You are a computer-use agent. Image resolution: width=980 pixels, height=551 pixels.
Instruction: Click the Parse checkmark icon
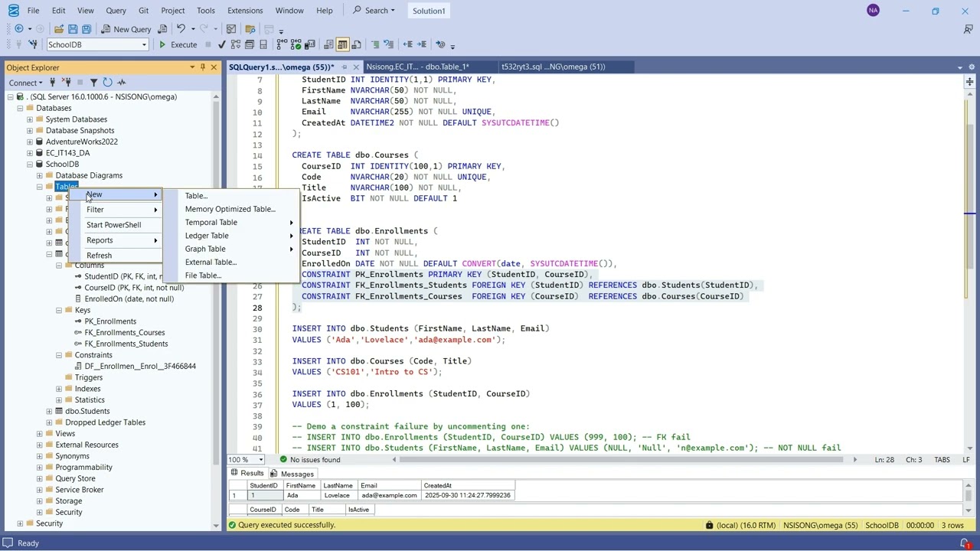pyautogui.click(x=221, y=44)
